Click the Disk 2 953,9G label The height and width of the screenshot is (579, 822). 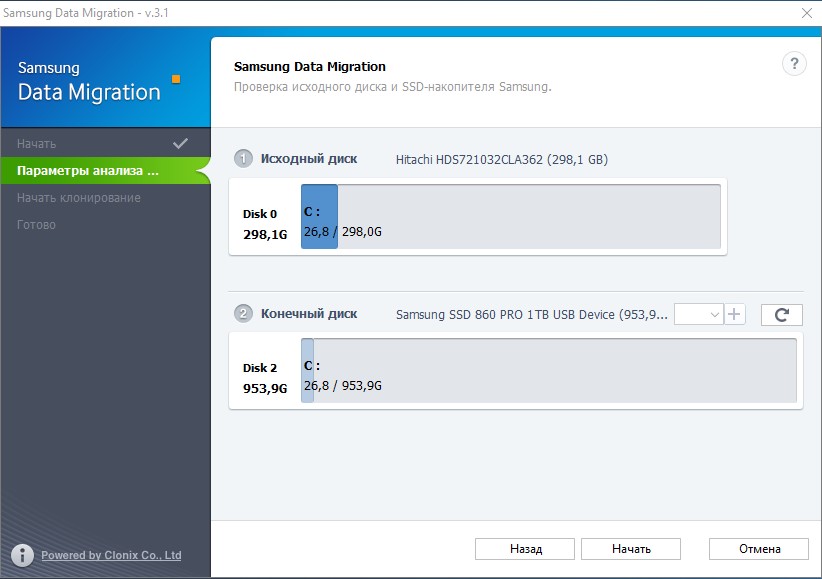point(265,378)
